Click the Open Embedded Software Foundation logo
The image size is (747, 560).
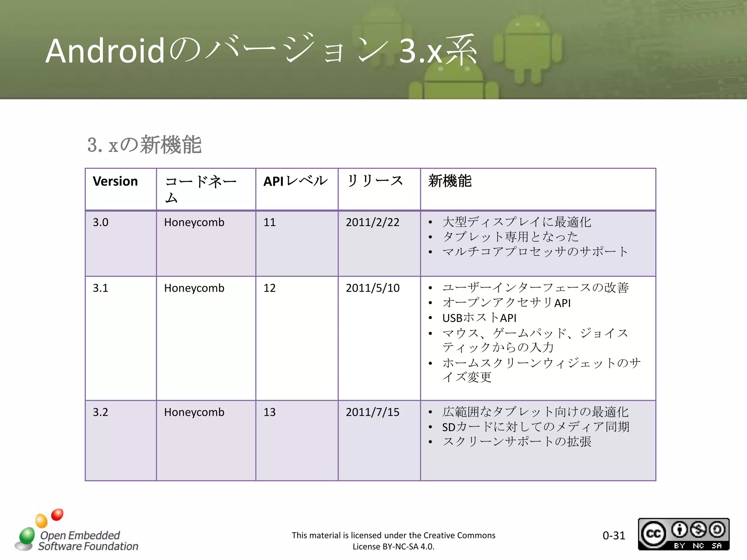coord(76,531)
